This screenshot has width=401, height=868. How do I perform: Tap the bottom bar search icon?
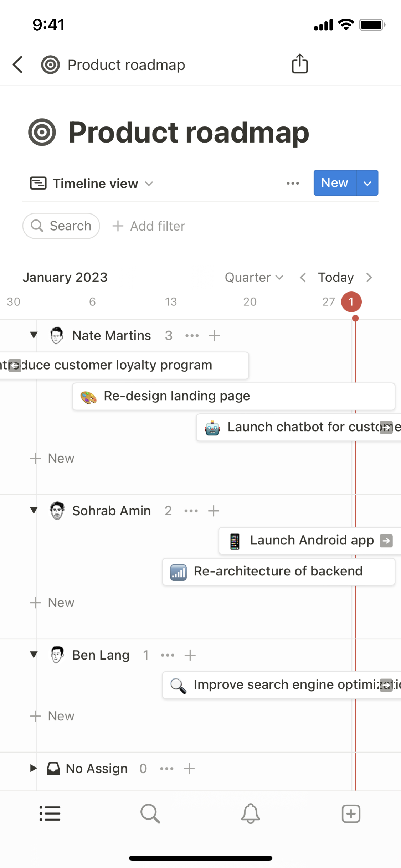[x=150, y=813]
